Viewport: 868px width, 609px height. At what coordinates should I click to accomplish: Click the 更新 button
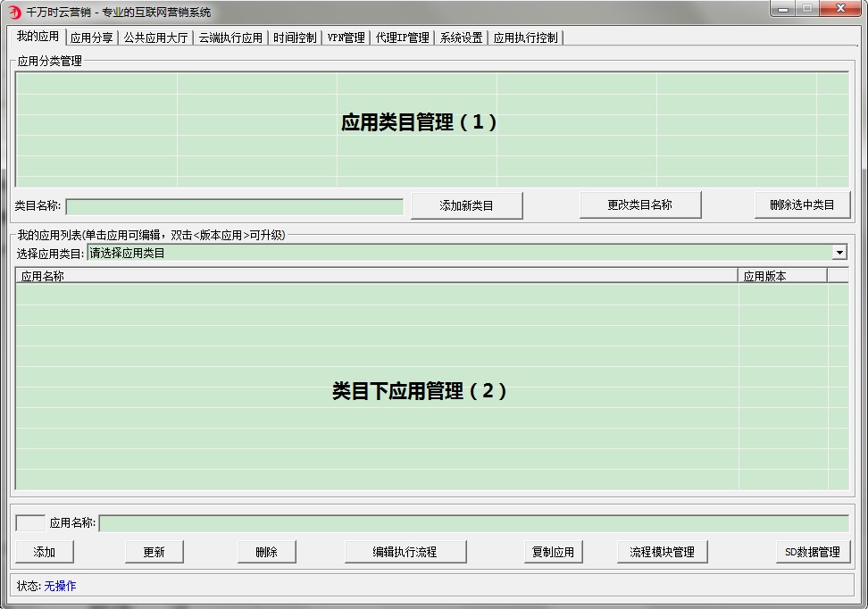153,551
